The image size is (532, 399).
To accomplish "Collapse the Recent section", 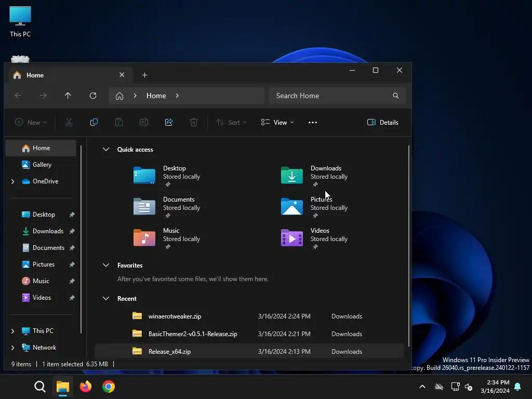I will pos(106,298).
